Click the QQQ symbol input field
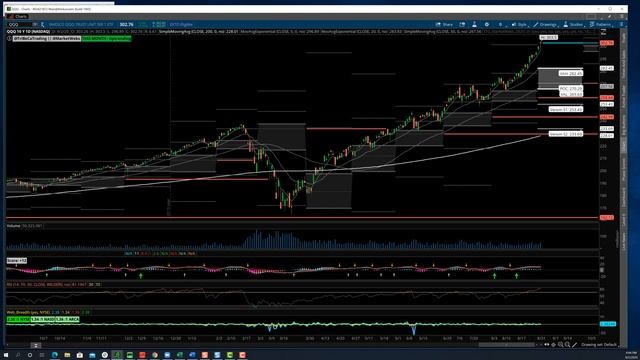The image size is (640, 360). point(19,24)
